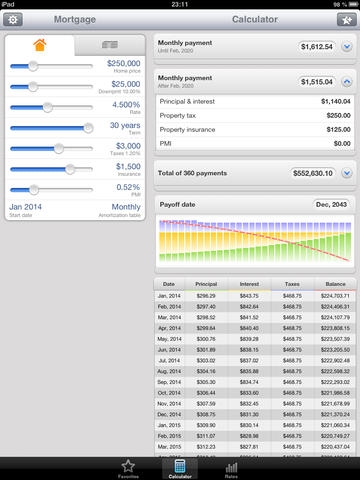Open settings via the gear icon
The width and height of the screenshot is (360, 480).
(13, 20)
